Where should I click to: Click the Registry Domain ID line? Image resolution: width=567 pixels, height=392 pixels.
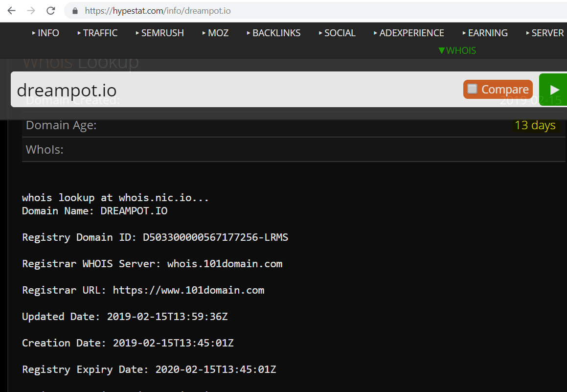point(155,237)
